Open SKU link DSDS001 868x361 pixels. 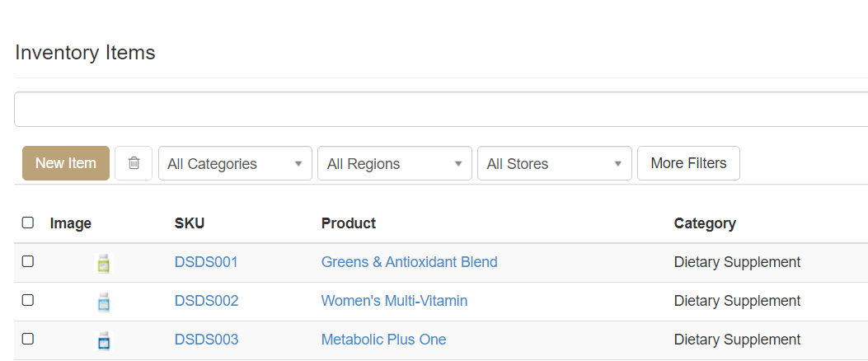click(206, 262)
